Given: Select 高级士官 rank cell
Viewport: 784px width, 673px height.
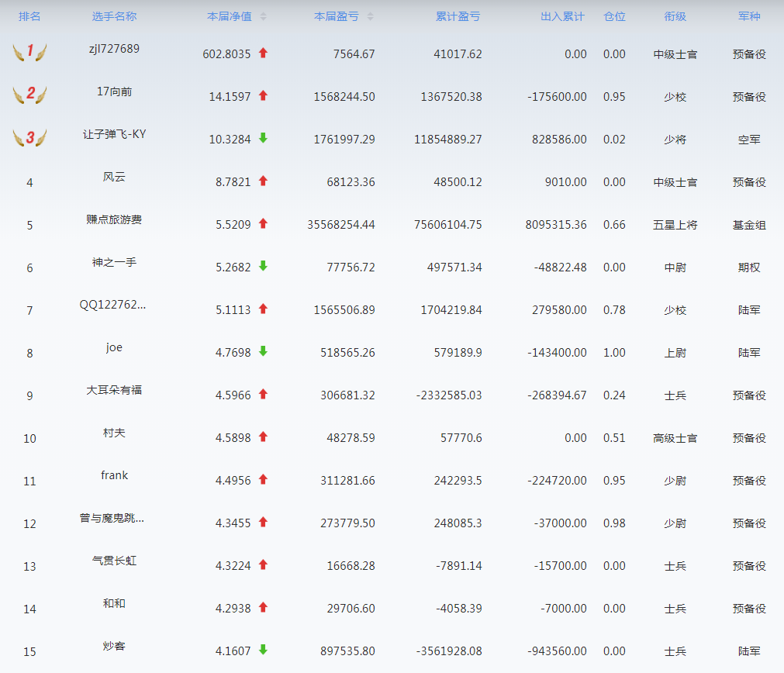Looking at the screenshot, I should click(675, 439).
